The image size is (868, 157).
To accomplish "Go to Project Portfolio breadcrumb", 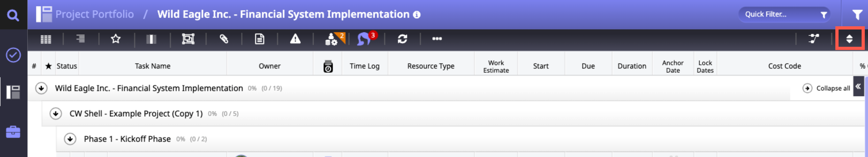I will pyautogui.click(x=94, y=14).
